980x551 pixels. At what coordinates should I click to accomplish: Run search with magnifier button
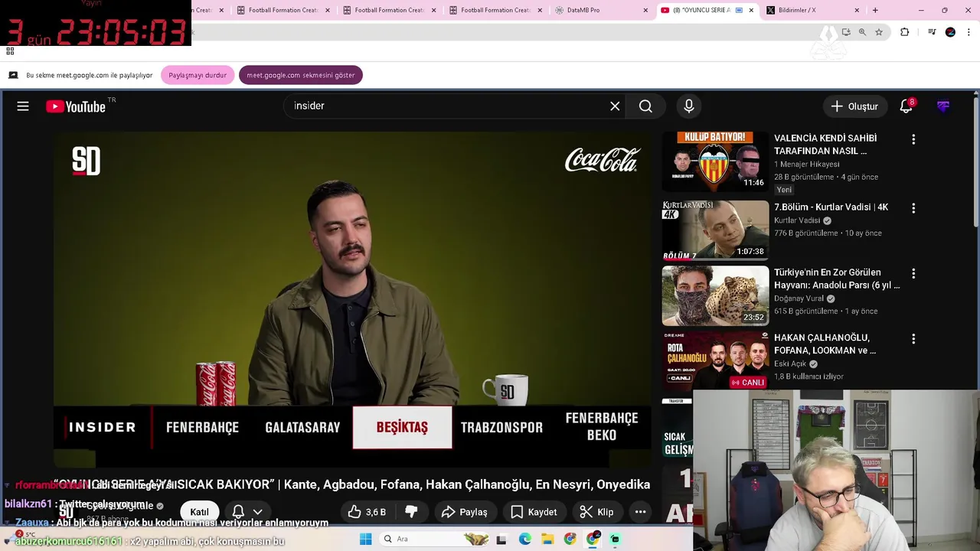tap(645, 106)
